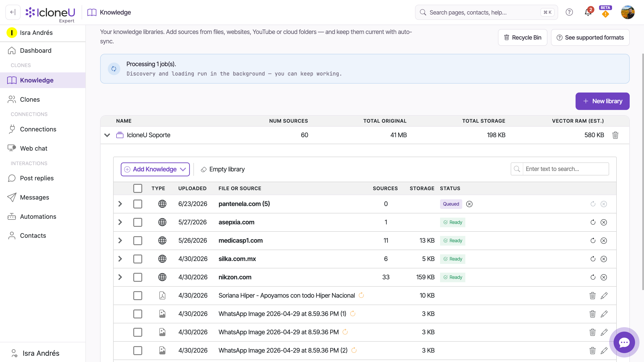The width and height of the screenshot is (644, 362).
Task: Open Isra Andrés account settings at bottom
Action: point(43,353)
